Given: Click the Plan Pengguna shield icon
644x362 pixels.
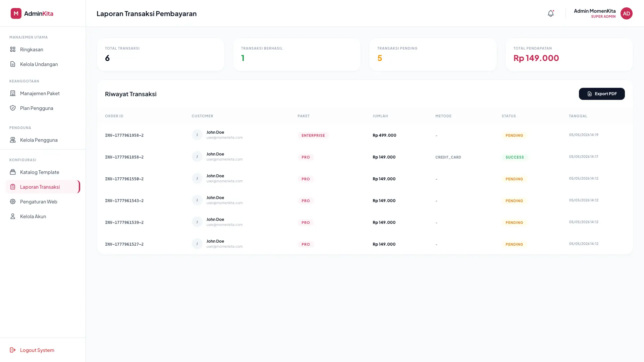Looking at the screenshot, I should [x=13, y=108].
